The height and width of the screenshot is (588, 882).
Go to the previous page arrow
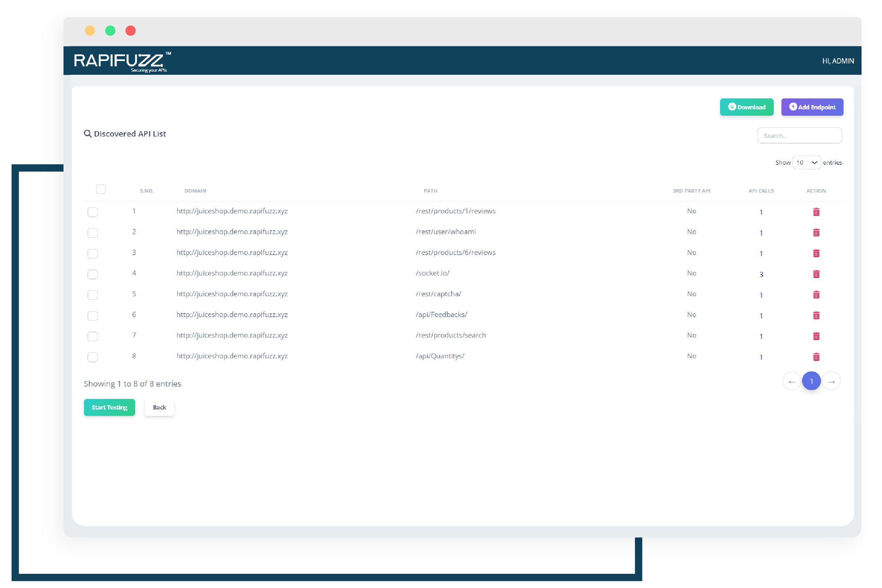click(792, 381)
